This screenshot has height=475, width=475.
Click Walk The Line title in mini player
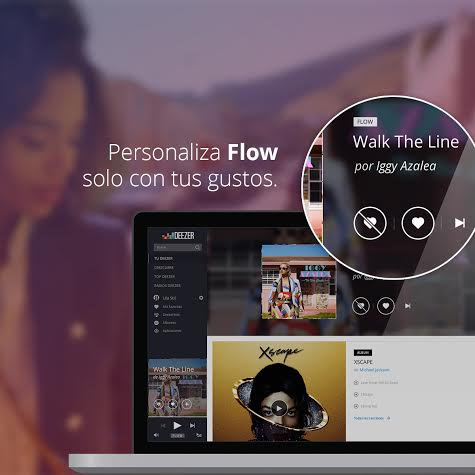pyautogui.click(x=173, y=369)
